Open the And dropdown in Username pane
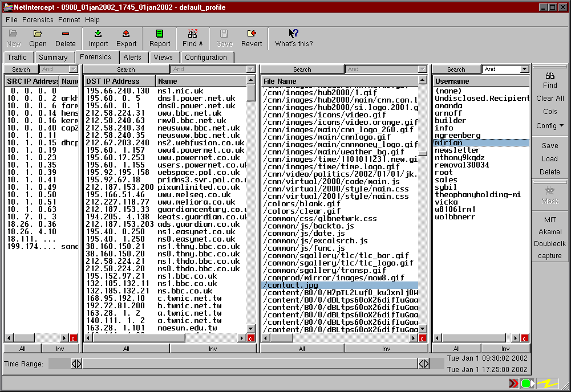This screenshot has width=571, height=392. click(505, 69)
